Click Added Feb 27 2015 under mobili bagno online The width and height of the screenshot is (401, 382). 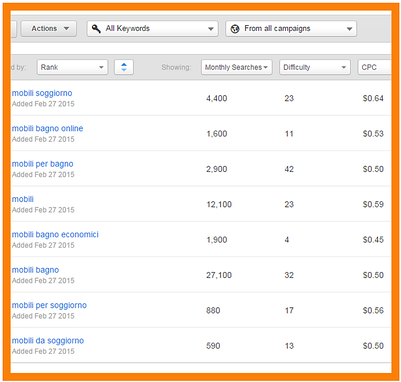point(43,139)
